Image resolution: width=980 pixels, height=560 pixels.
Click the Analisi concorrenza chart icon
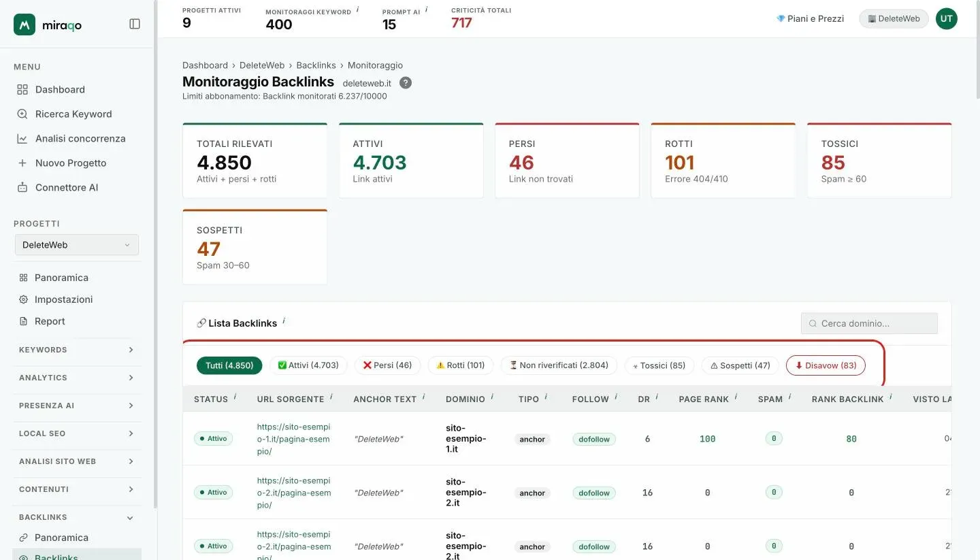(22, 138)
